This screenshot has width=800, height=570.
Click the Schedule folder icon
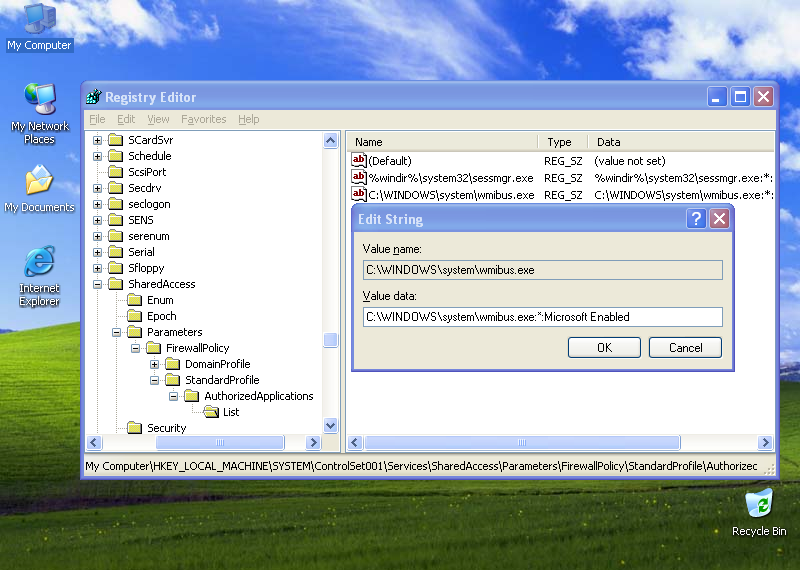pos(116,156)
